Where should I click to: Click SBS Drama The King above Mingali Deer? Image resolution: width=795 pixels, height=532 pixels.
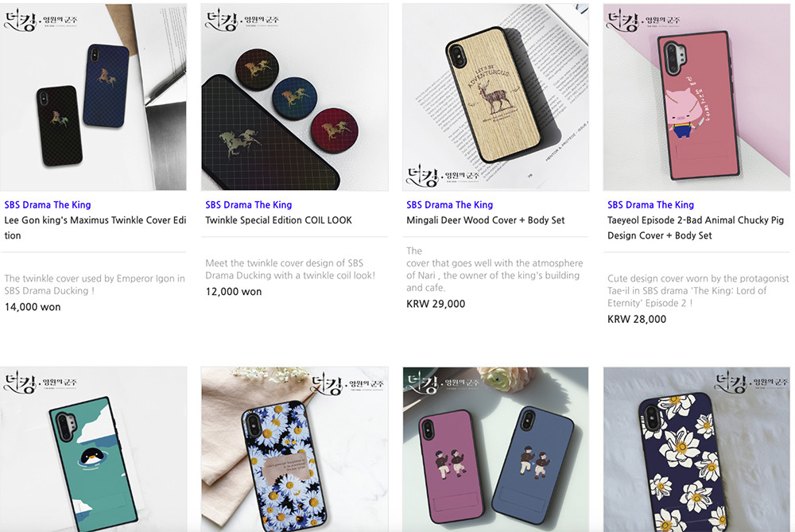(450, 204)
